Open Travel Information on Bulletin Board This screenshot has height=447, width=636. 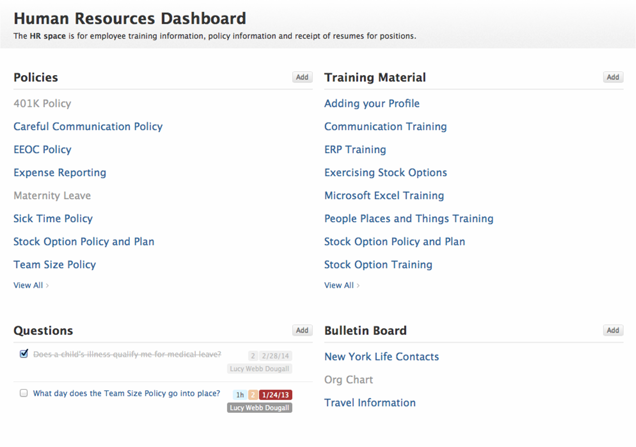click(370, 403)
